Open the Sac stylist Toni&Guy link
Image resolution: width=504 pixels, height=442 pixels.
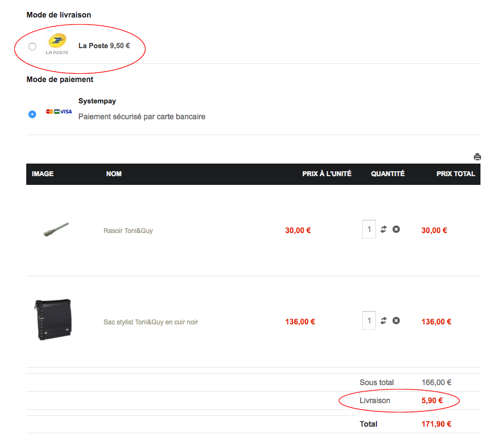150,322
